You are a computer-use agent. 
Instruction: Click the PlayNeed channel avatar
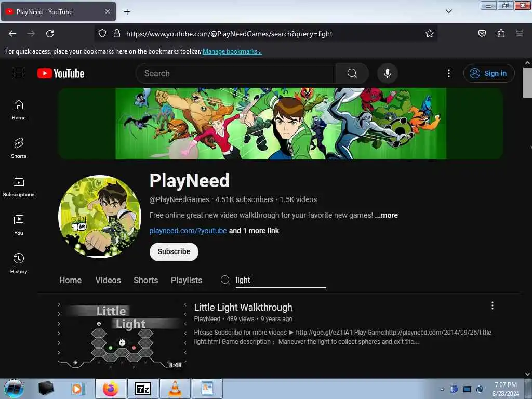point(100,217)
